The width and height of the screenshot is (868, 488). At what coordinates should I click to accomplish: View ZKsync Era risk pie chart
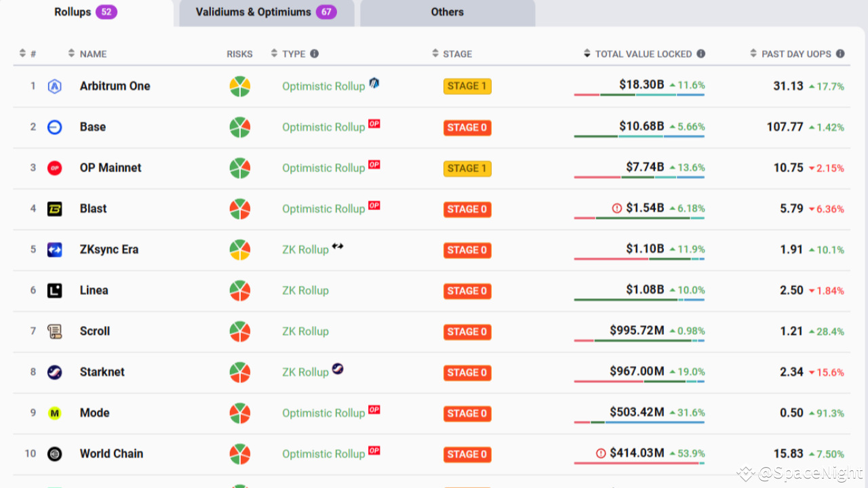pyautogui.click(x=240, y=249)
